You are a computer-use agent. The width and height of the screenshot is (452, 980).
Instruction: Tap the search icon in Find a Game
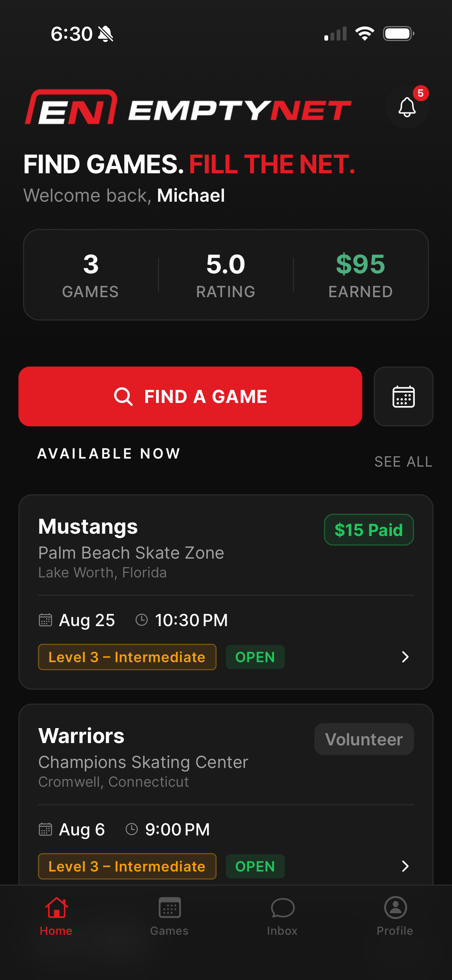click(123, 396)
